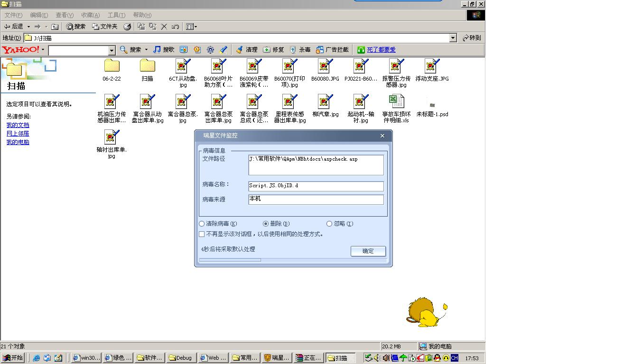
Task: Check the 不再显示该对话框 checkbox
Action: coord(202,234)
